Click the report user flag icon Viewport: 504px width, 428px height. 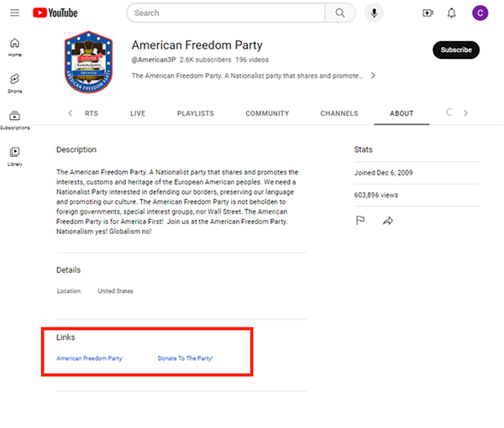coord(360,220)
